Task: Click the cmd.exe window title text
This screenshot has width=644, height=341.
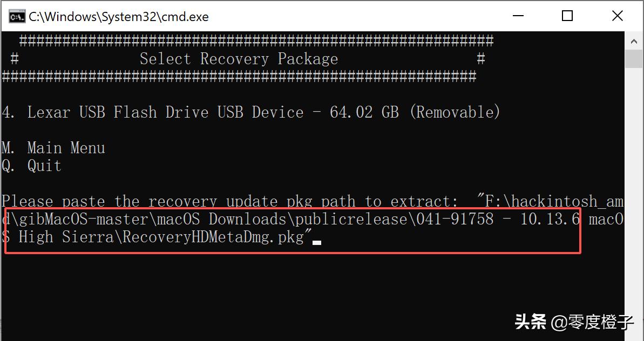Action: pos(118,17)
